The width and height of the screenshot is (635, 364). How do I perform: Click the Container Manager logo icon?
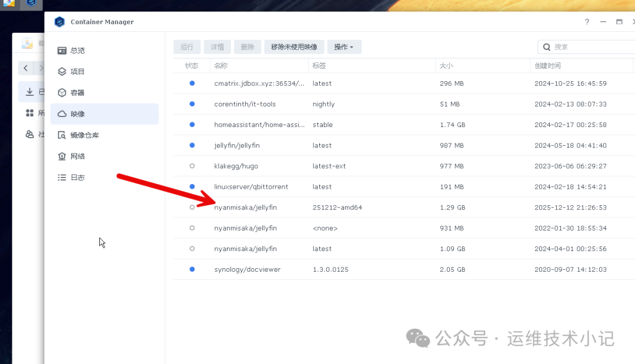point(59,22)
